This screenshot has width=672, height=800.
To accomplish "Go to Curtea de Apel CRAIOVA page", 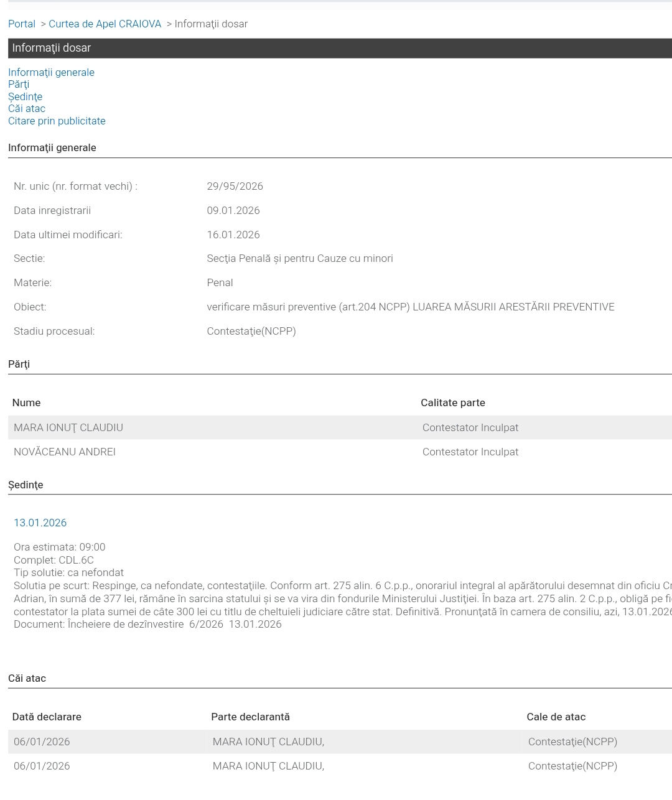I will (105, 24).
